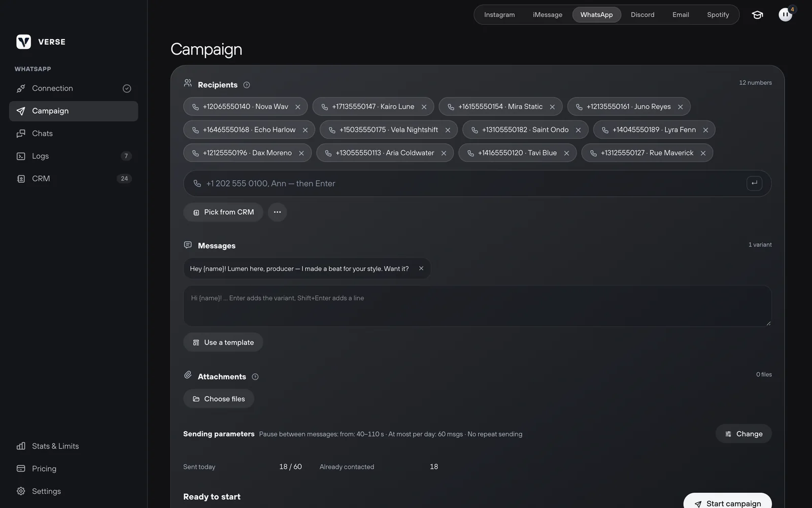The width and height of the screenshot is (812, 508).
Task: Remove recipient Kairo Lune
Action: click(424, 107)
